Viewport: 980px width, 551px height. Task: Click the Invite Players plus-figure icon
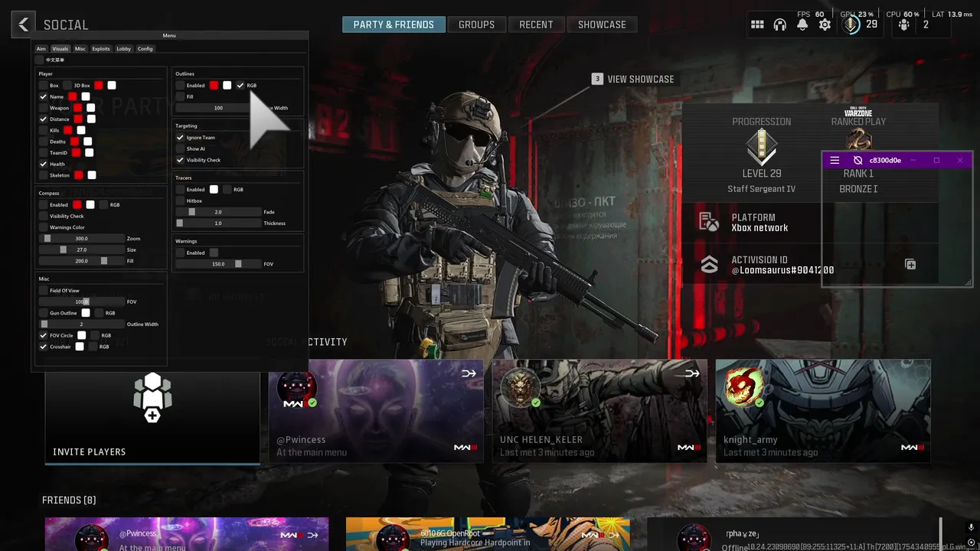(x=152, y=398)
